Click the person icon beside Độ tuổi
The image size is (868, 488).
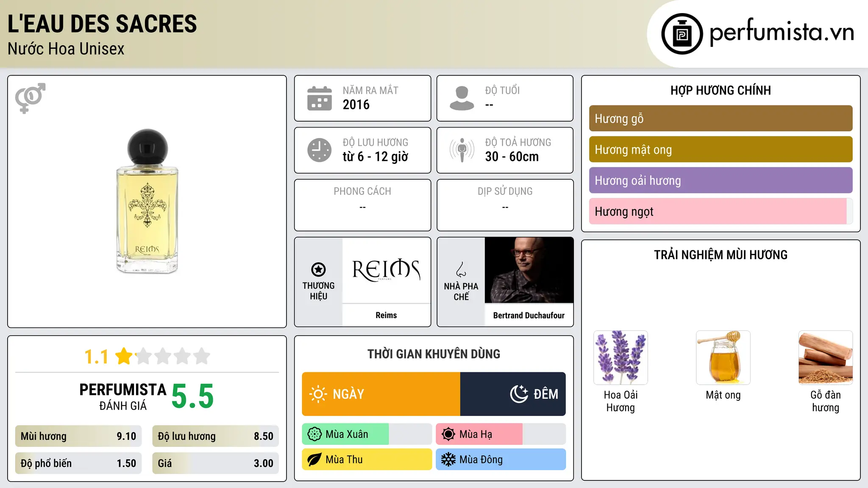(x=462, y=98)
